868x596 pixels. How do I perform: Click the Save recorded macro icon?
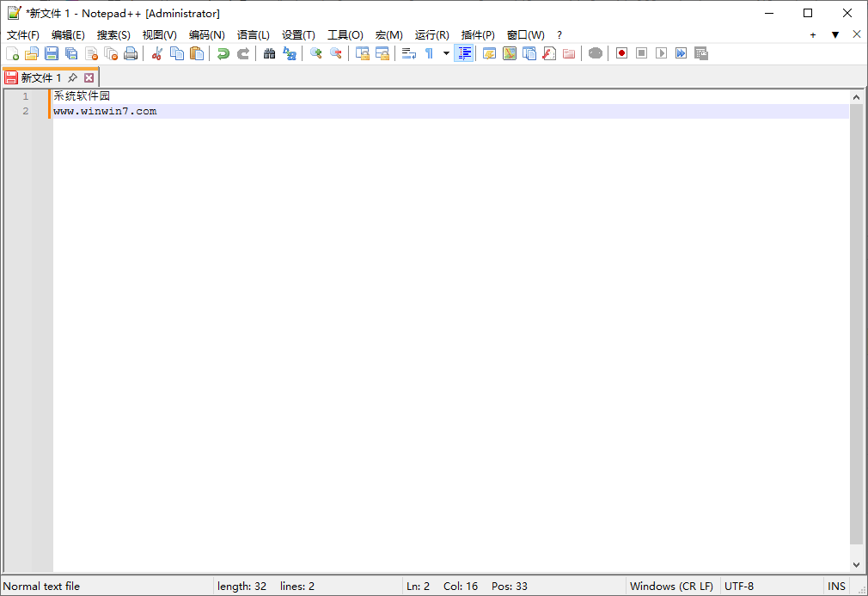click(700, 53)
